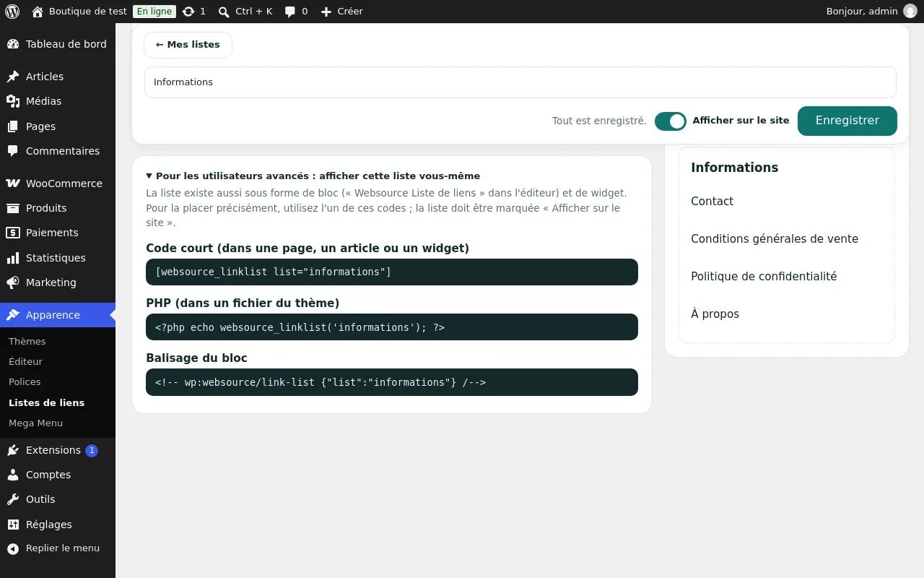Click the shortcode websource_linklist code box
This screenshot has width=924, height=578.
click(392, 272)
